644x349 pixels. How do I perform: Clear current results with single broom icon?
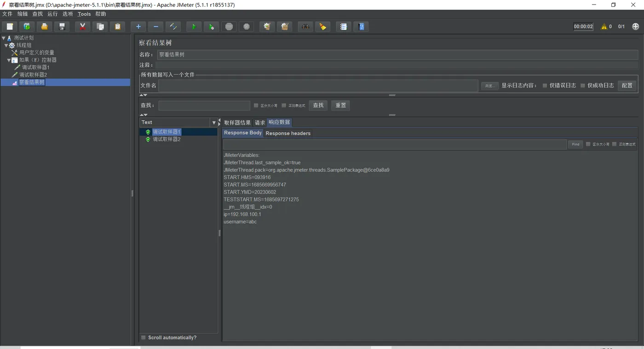coord(267,27)
